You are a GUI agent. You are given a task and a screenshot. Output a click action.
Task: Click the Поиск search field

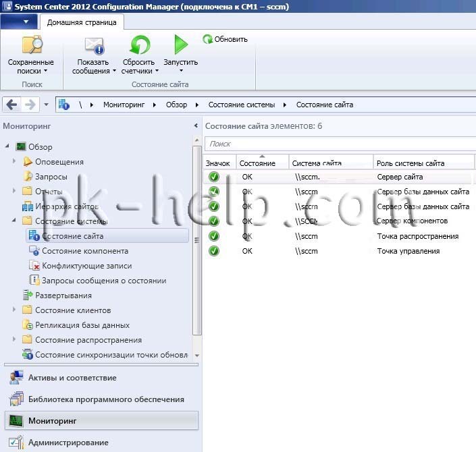(340, 144)
